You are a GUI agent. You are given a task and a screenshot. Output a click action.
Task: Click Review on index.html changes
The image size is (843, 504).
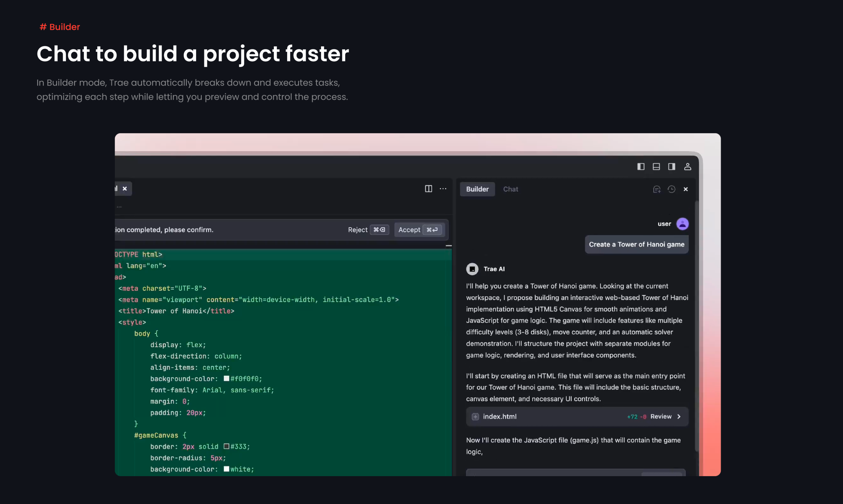tap(661, 417)
